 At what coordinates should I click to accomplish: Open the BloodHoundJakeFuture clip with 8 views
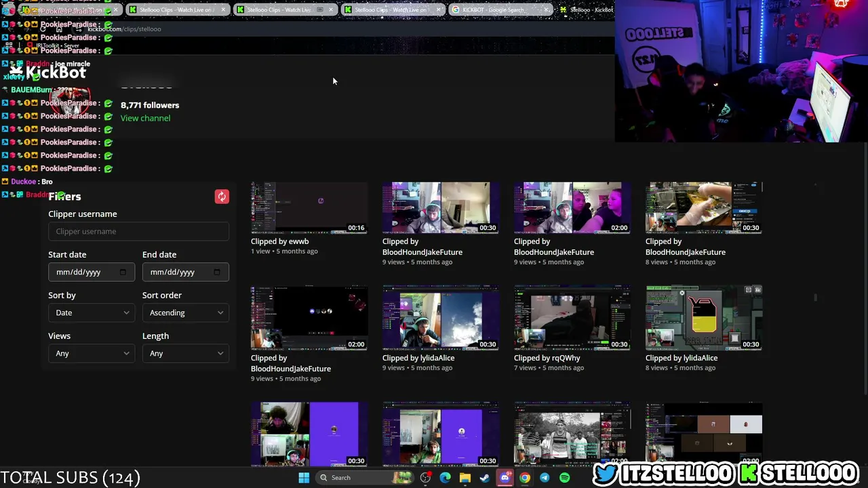pos(704,207)
